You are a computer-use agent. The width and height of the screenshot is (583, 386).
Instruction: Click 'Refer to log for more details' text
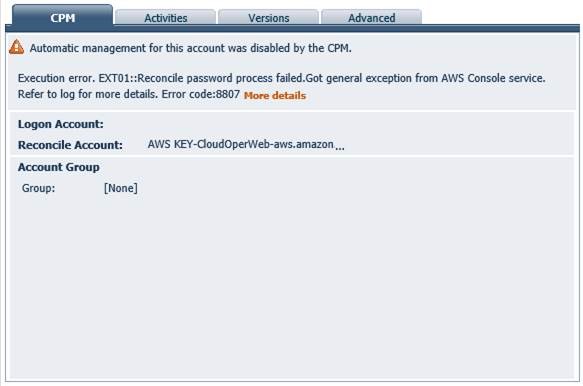88,94
